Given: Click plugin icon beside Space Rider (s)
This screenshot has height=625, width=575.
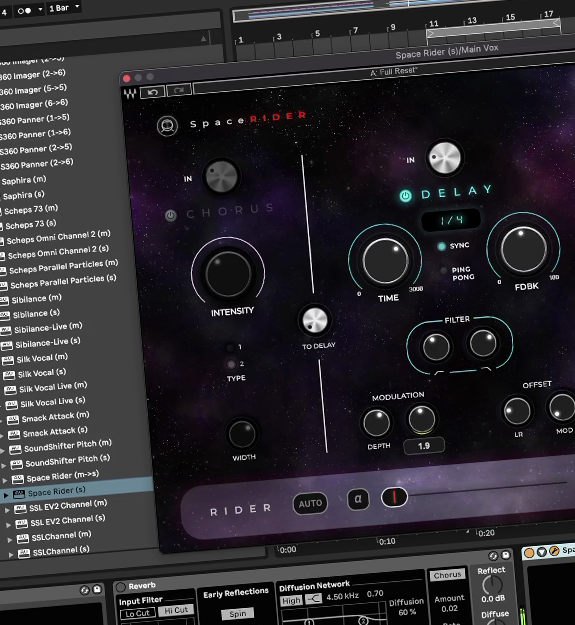Looking at the screenshot, I should click(x=19, y=494).
